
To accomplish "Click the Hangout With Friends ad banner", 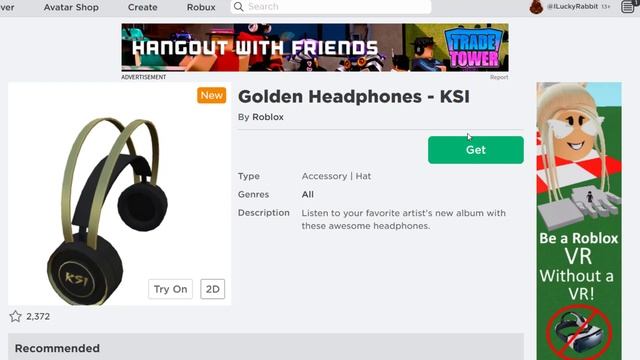I will [x=315, y=48].
